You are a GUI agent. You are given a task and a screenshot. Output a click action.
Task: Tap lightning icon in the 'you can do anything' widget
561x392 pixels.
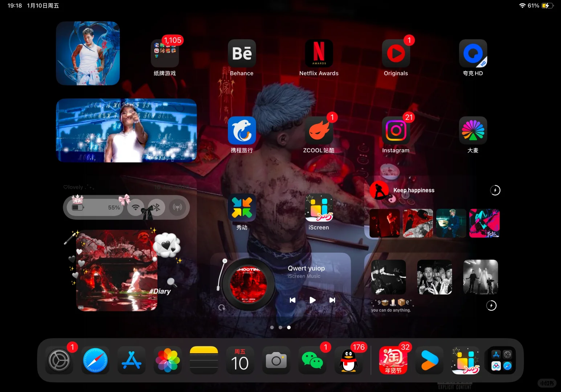pyautogui.click(x=491, y=306)
